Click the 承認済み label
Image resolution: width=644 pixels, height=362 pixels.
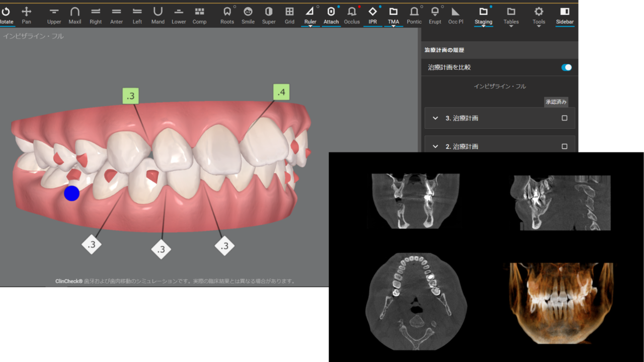click(x=556, y=102)
